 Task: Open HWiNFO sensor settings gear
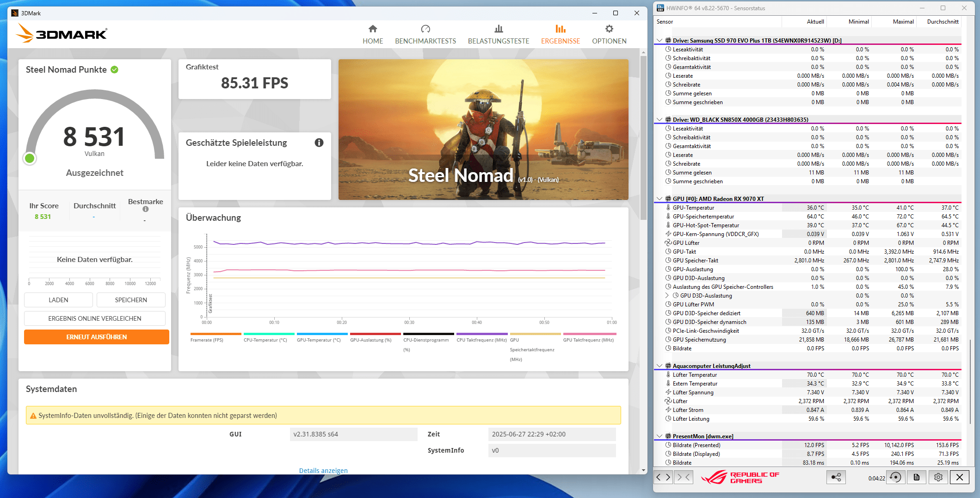coord(938,477)
